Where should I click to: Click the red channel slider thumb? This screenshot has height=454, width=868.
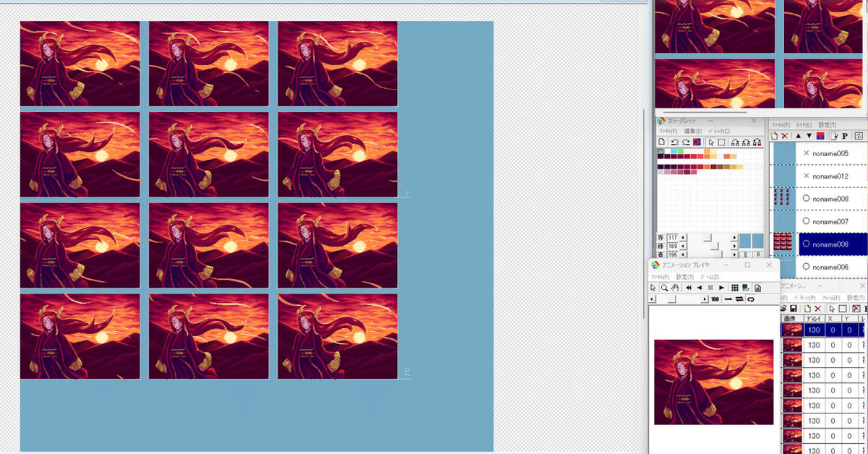click(707, 237)
